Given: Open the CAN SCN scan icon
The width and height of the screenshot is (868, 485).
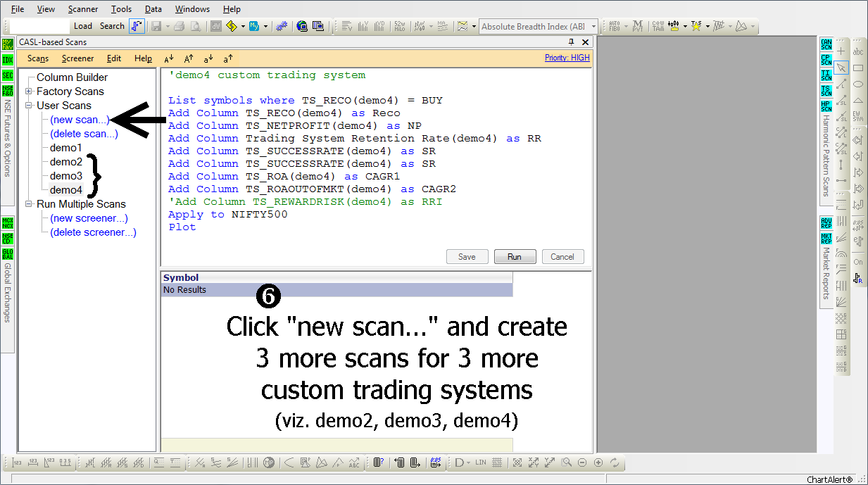Looking at the screenshot, I should (x=826, y=44).
